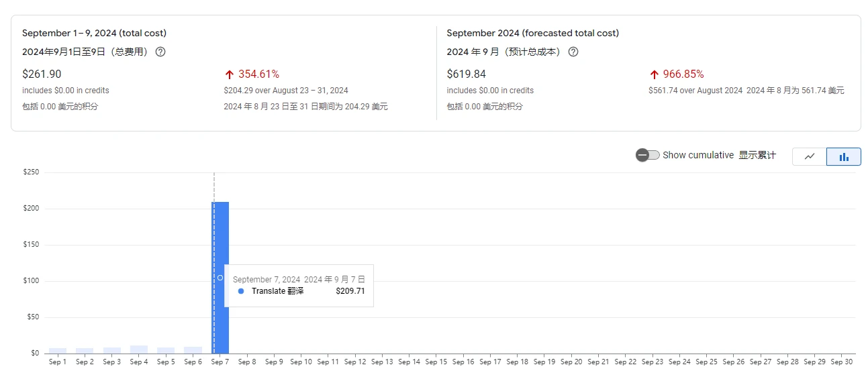The height and width of the screenshot is (377, 868).
Task: Toggle the Show cumulative switch
Action: (x=647, y=155)
